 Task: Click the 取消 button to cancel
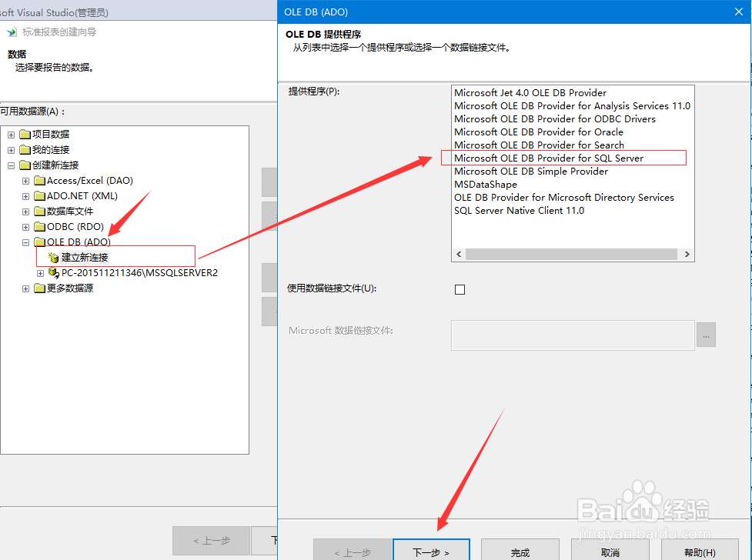(x=611, y=552)
